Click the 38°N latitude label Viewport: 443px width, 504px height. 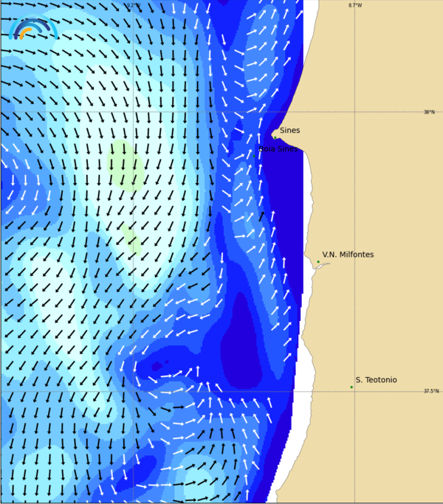(429, 112)
